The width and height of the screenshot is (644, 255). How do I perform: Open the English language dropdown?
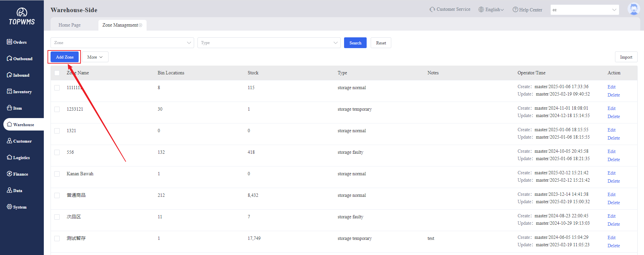coord(491,9)
